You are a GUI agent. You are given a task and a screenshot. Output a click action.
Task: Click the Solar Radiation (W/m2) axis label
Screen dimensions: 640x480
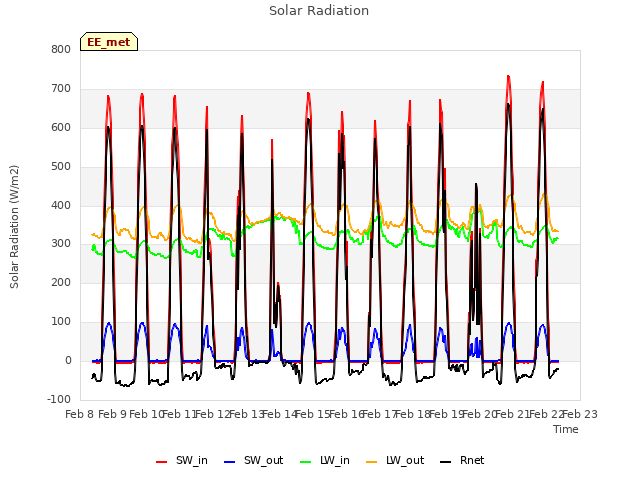tap(14, 227)
